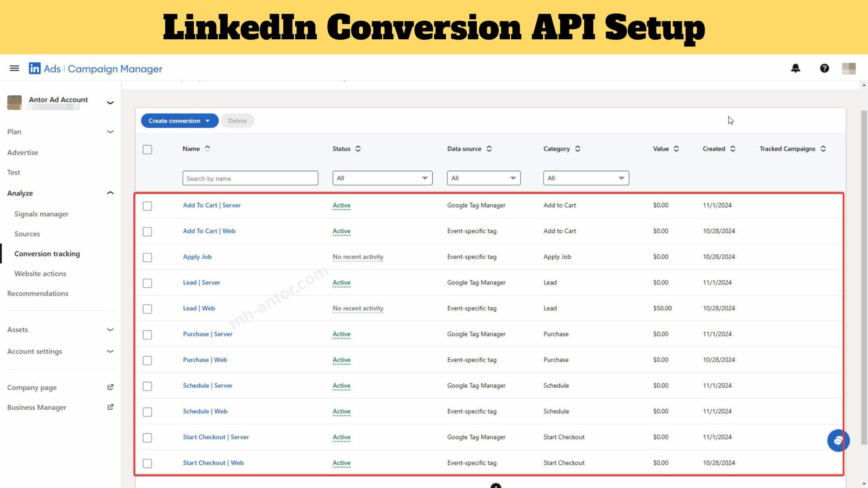This screenshot has width=868, height=488.
Task: Open Business Manager external link icon
Action: (x=110, y=407)
